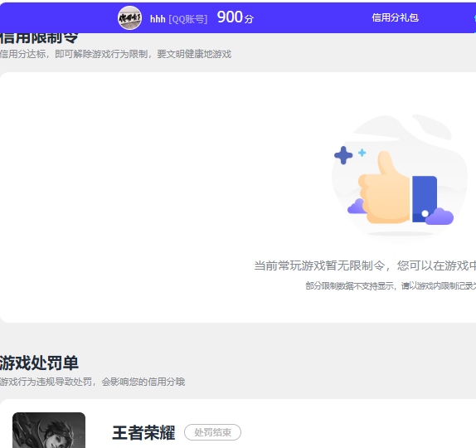Click the 部分限制数据不支持显示 note
The image size is (476, 448).
(391, 286)
